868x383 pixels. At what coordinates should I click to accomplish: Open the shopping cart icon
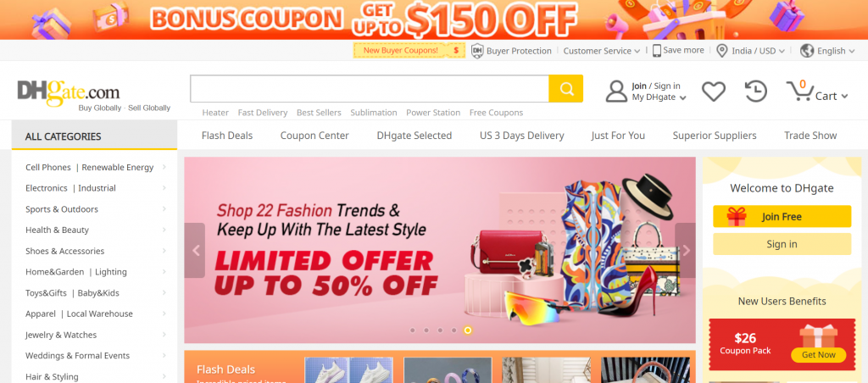click(798, 90)
